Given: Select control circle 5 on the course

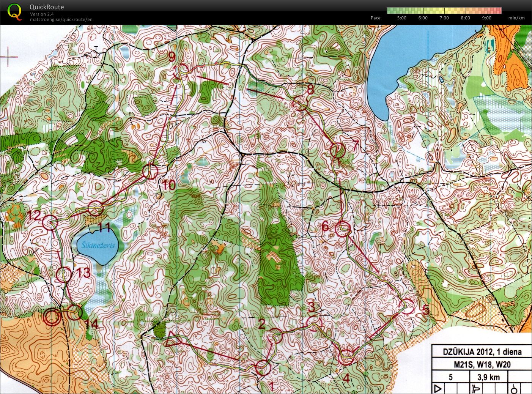Looking at the screenshot, I should 408,306.
